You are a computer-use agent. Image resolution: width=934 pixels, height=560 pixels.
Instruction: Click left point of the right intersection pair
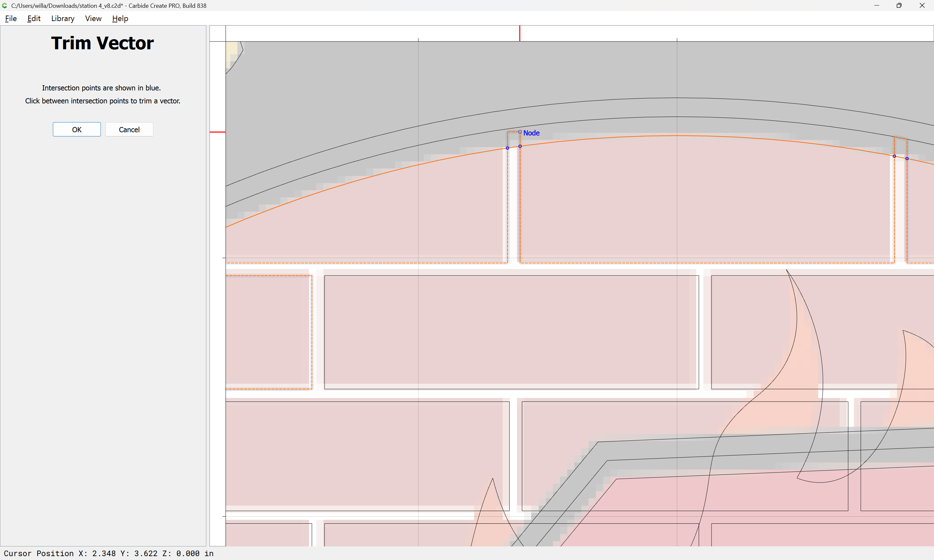894,156
